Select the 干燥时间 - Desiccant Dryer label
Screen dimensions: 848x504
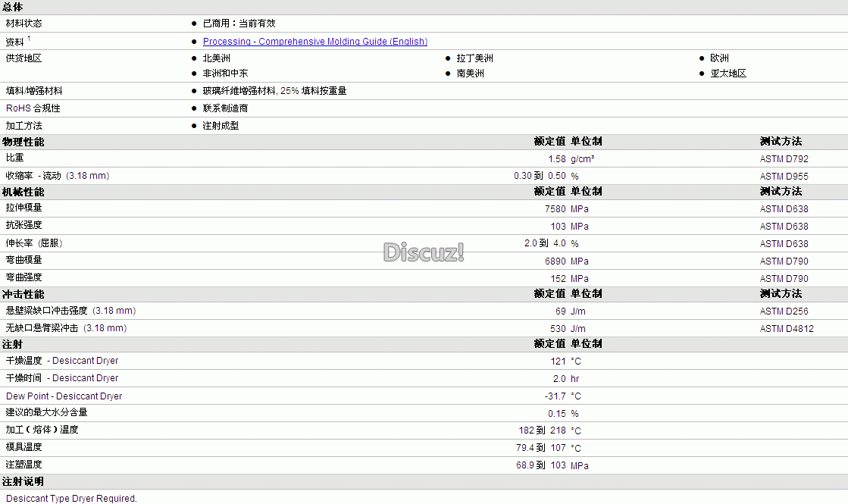[x=61, y=378]
